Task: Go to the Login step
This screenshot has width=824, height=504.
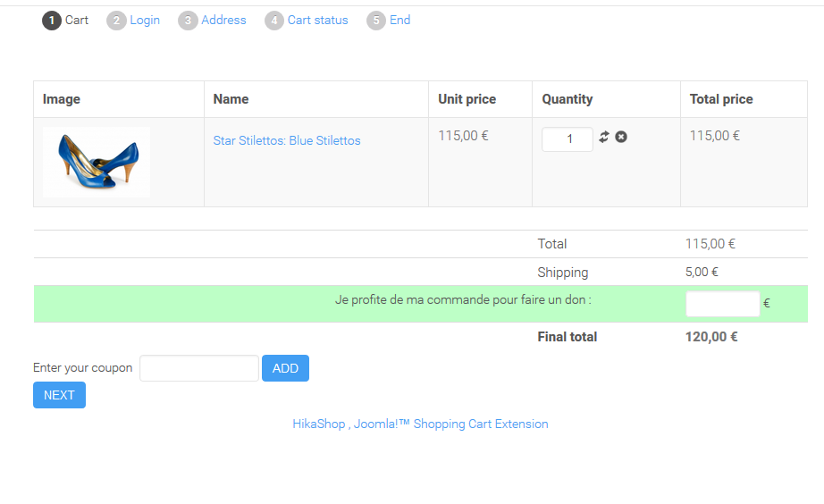Action: click(x=145, y=20)
